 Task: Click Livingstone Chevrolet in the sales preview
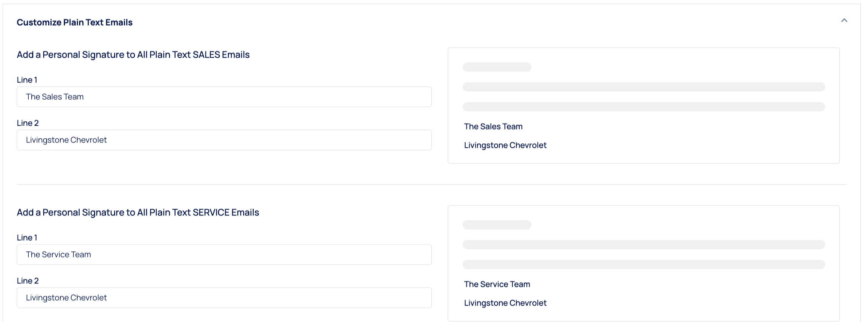coord(505,146)
